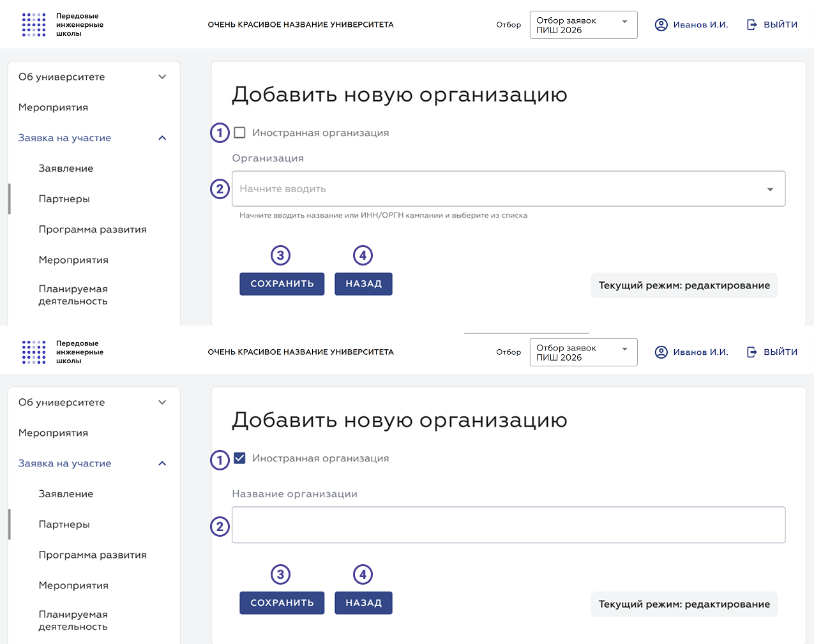Click СОХРАНИТЬ button in top form
Screen dimensions: 814x644
point(282,284)
